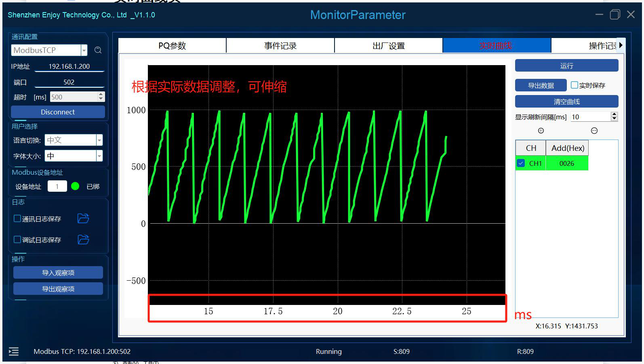Click the 导出观察项 button

point(58,289)
